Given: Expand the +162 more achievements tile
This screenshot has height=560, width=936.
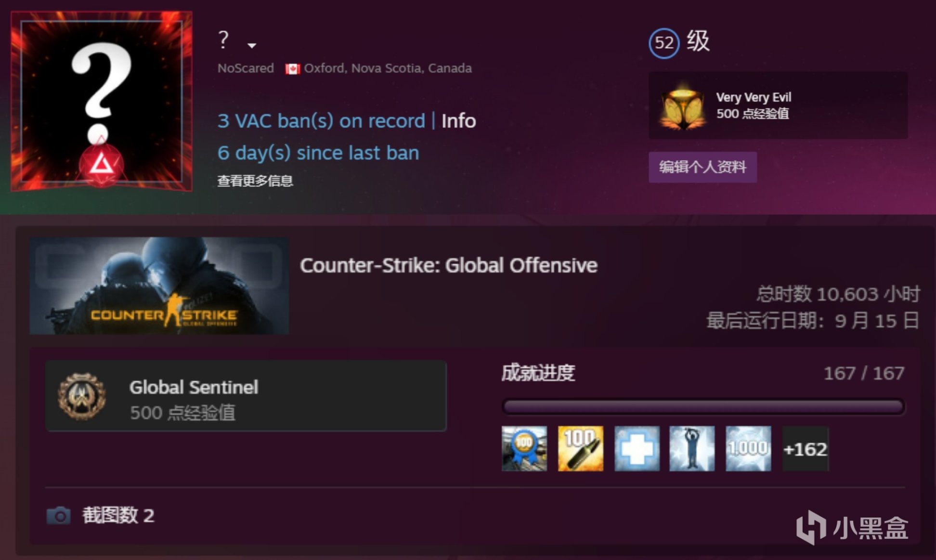Looking at the screenshot, I should (805, 449).
